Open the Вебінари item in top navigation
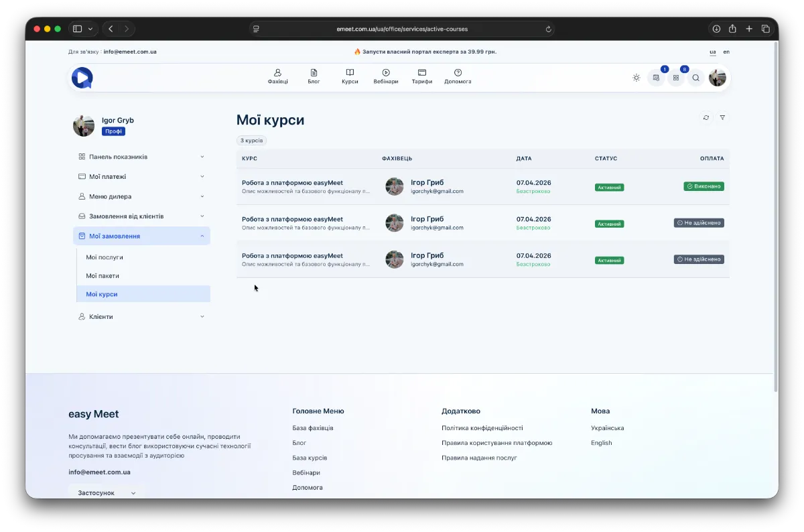This screenshot has height=532, width=804. pyautogui.click(x=386, y=76)
